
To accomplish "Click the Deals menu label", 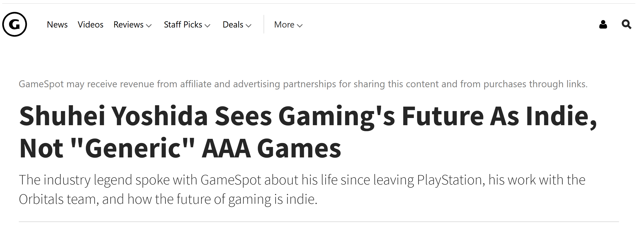I will pos(233,25).
